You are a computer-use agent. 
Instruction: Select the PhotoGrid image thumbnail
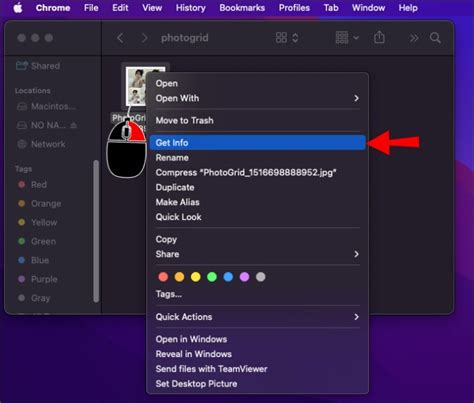click(136, 86)
